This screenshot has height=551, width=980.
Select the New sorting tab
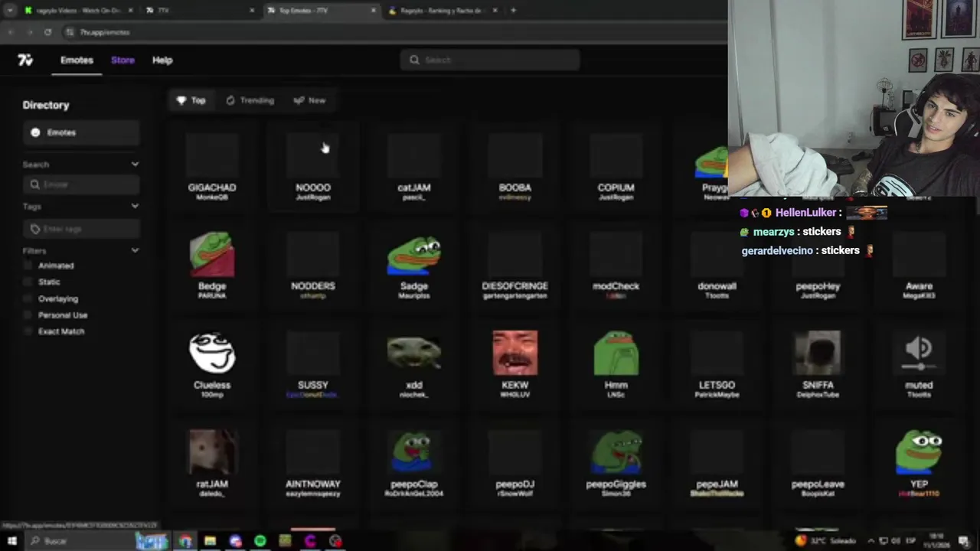(x=309, y=100)
